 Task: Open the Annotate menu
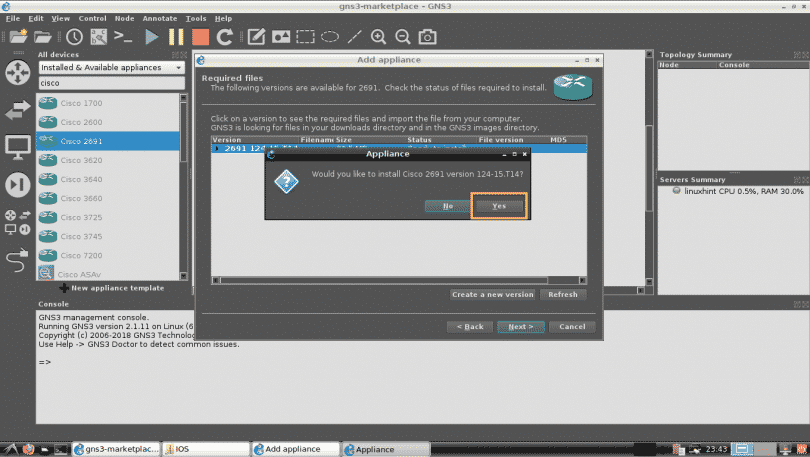point(160,18)
